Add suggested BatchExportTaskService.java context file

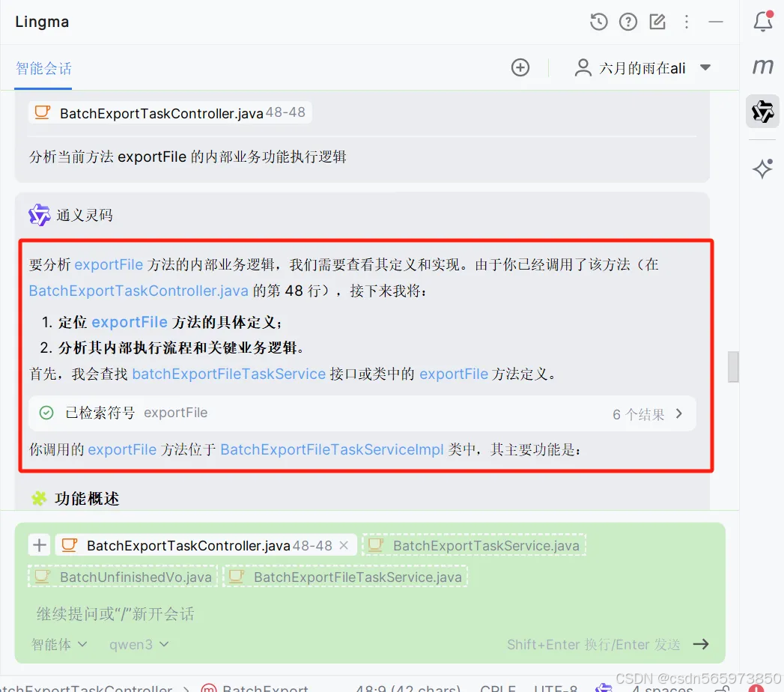coord(474,545)
